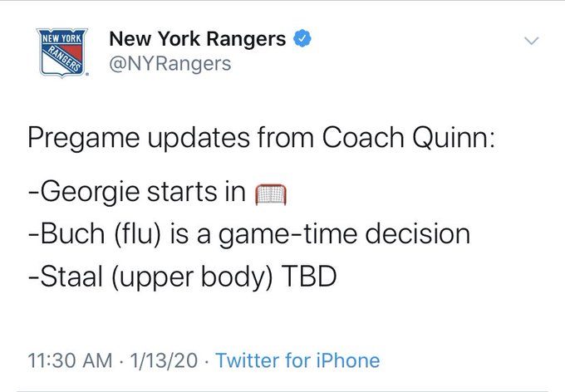Click the word 'Buch' in the tweet
The image size is (565, 392).
point(73,234)
